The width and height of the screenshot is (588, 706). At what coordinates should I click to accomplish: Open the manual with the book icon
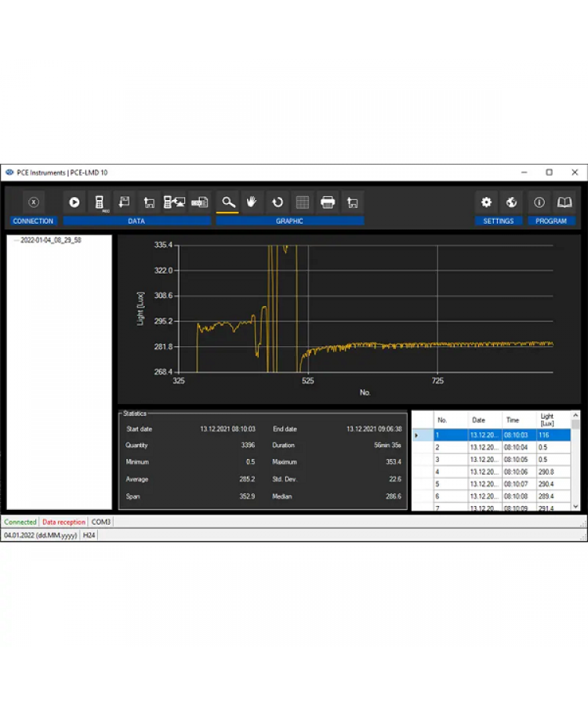[x=564, y=202]
